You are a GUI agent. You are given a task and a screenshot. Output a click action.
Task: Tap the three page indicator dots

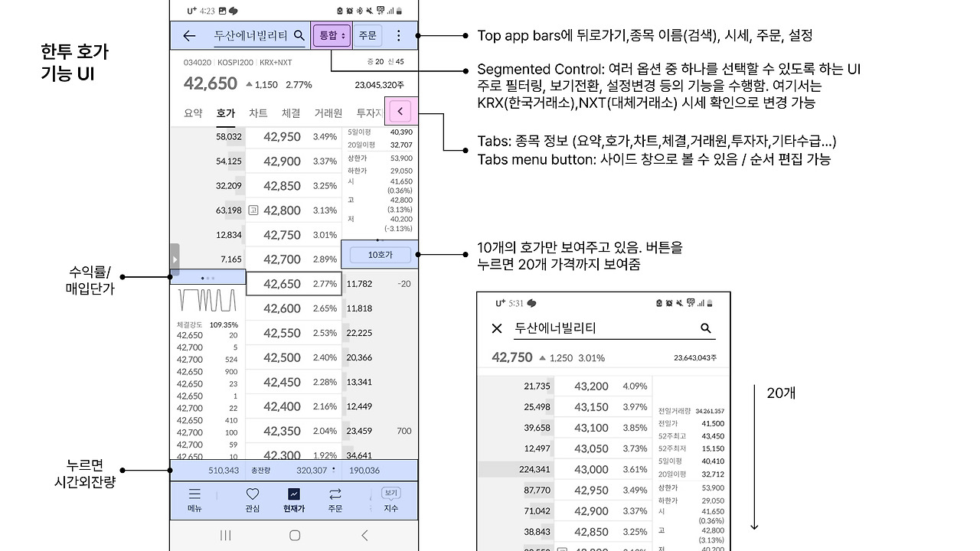(x=207, y=279)
